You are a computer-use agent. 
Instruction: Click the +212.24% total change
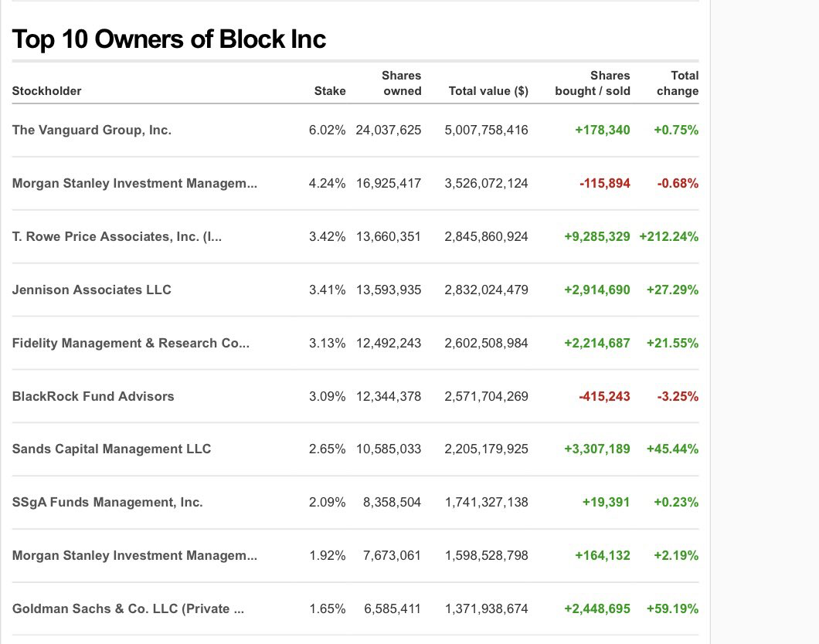pyautogui.click(x=669, y=236)
